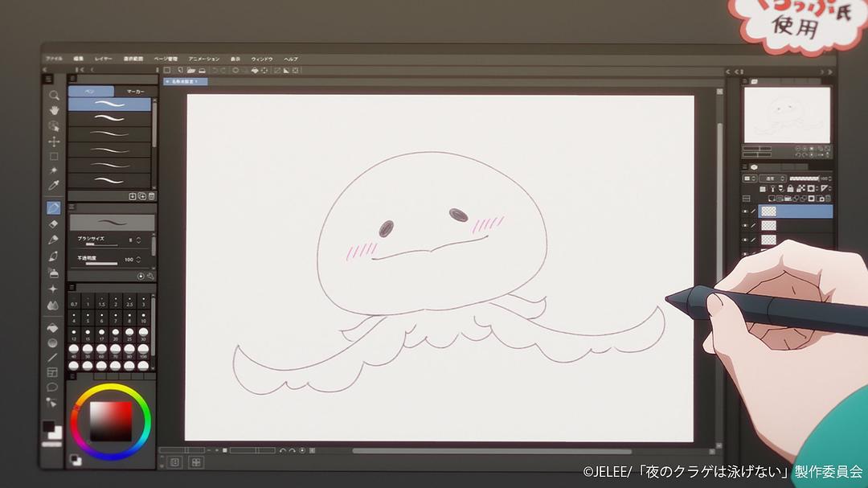This screenshot has height=488, width=868.
Task: Select the Eyedropper tool
Action: point(54,186)
